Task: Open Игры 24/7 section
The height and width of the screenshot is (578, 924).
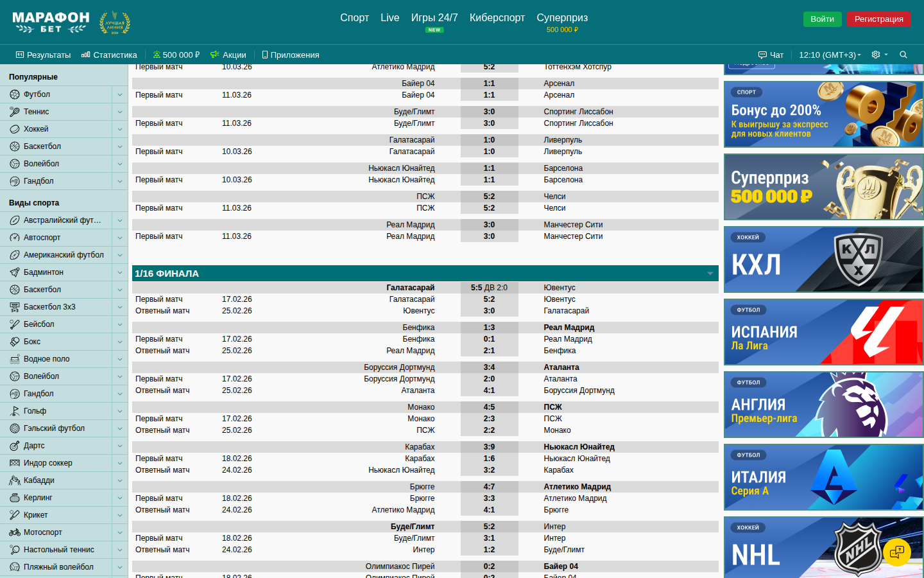Action: coord(434,18)
